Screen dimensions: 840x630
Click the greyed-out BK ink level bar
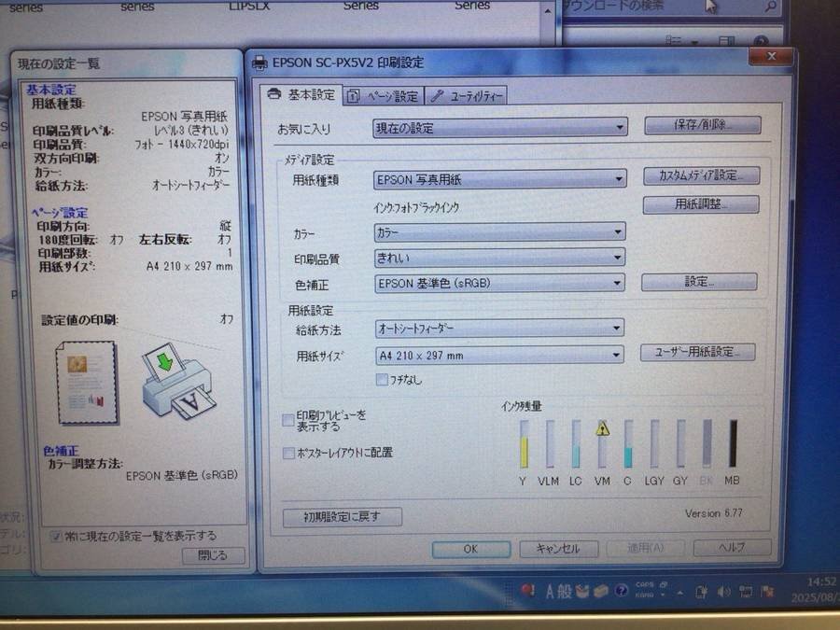[x=707, y=443]
